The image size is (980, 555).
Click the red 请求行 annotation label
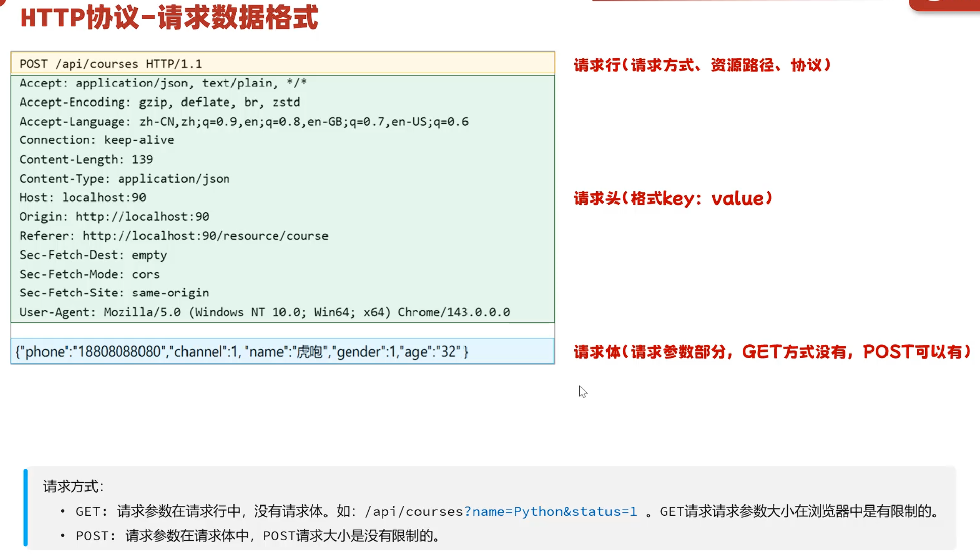click(703, 65)
